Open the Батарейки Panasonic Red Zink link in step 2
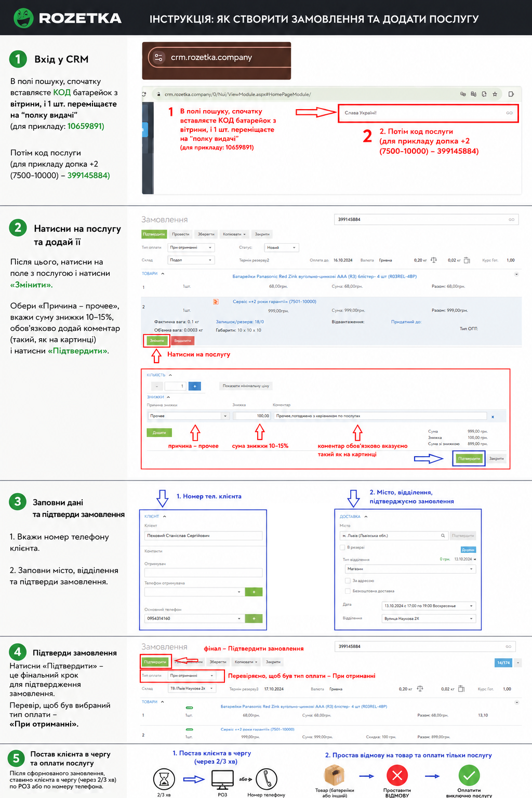This screenshot has height=798, width=532. click(x=325, y=276)
